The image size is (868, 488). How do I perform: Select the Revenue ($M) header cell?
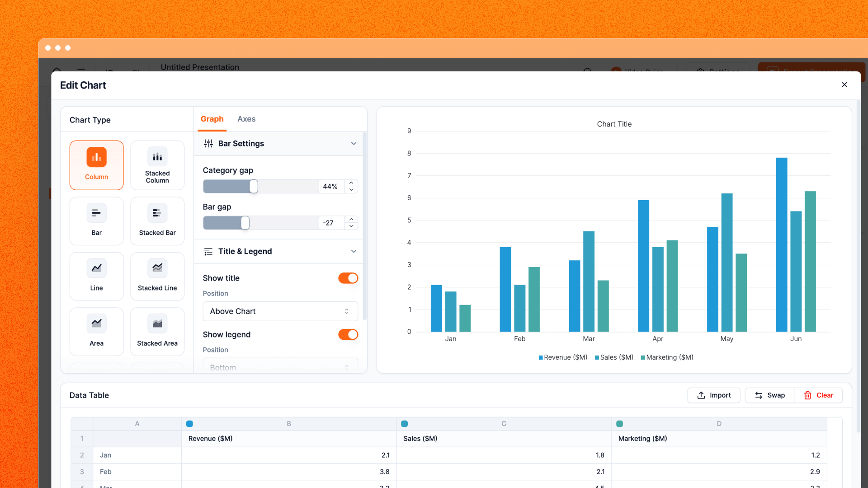click(x=289, y=439)
